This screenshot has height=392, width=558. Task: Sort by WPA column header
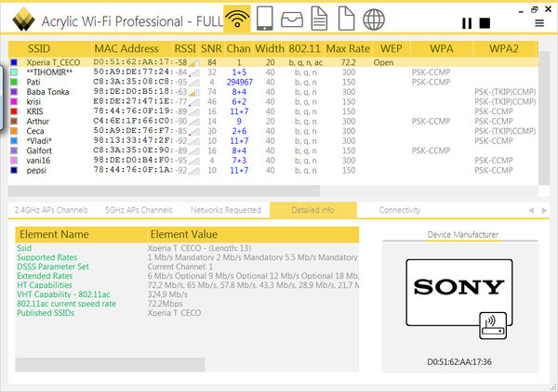(442, 48)
